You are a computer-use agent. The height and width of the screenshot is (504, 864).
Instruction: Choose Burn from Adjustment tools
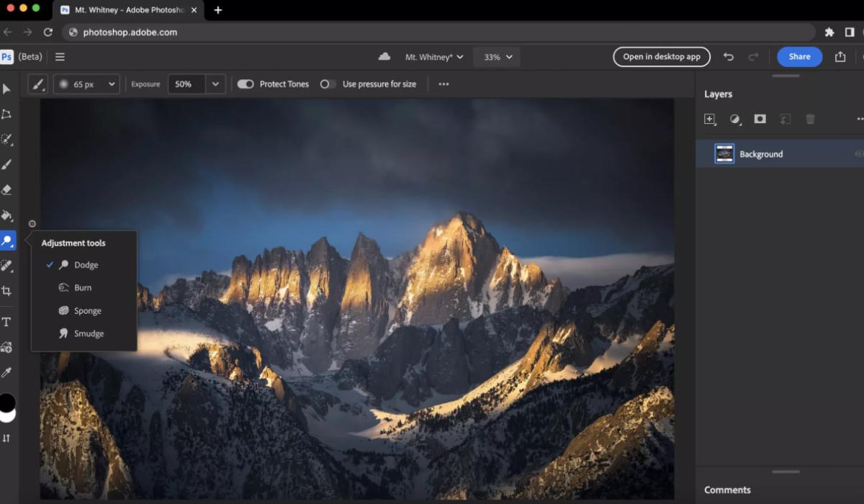pos(83,288)
